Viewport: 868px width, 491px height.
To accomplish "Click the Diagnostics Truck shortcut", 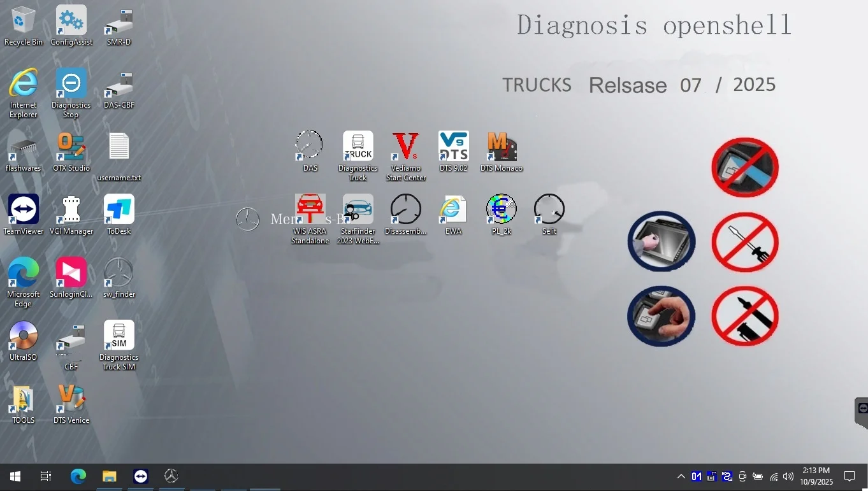I will coord(358,157).
